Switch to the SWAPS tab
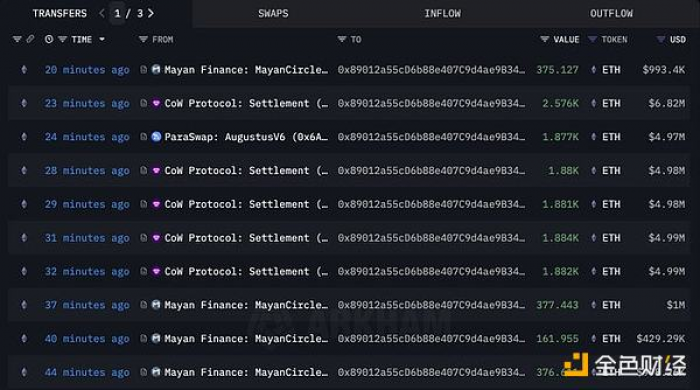The width and height of the screenshot is (700, 390). click(273, 13)
